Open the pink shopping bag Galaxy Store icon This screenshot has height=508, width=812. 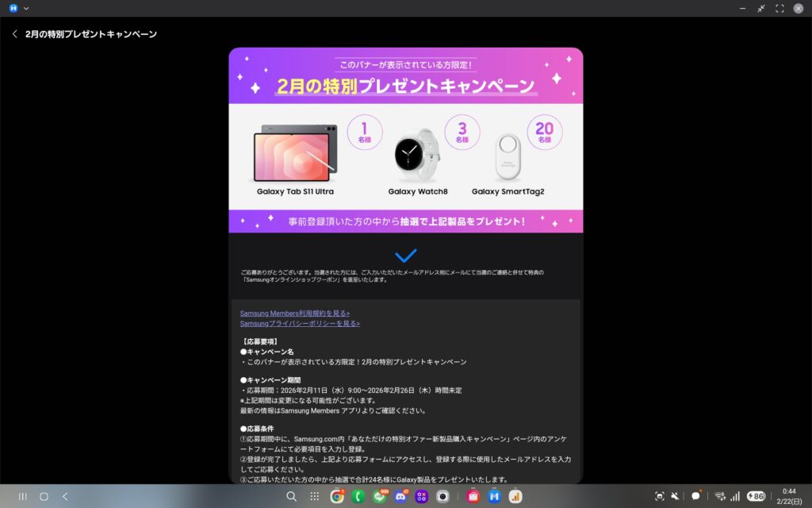click(473, 496)
